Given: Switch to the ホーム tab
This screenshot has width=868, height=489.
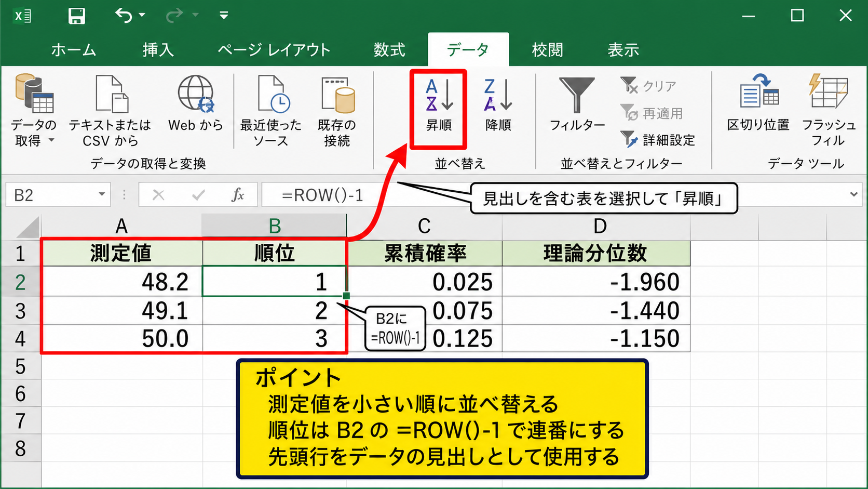Looking at the screenshot, I should tap(74, 50).
